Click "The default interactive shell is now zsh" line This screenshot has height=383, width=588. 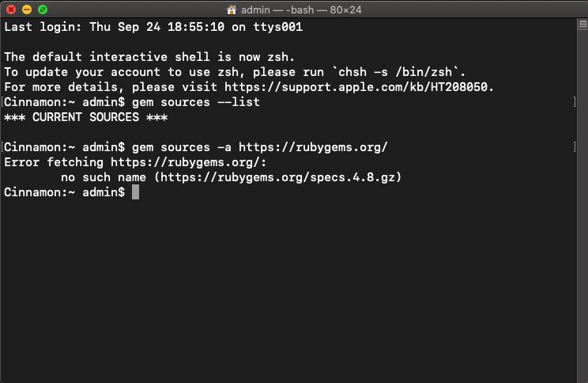149,57
